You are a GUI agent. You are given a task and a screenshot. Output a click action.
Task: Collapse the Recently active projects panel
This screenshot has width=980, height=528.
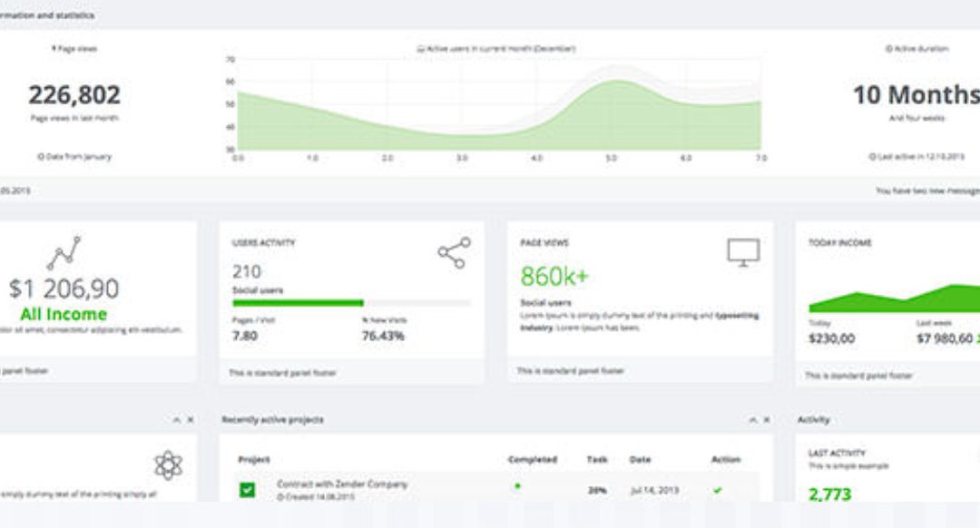752,420
